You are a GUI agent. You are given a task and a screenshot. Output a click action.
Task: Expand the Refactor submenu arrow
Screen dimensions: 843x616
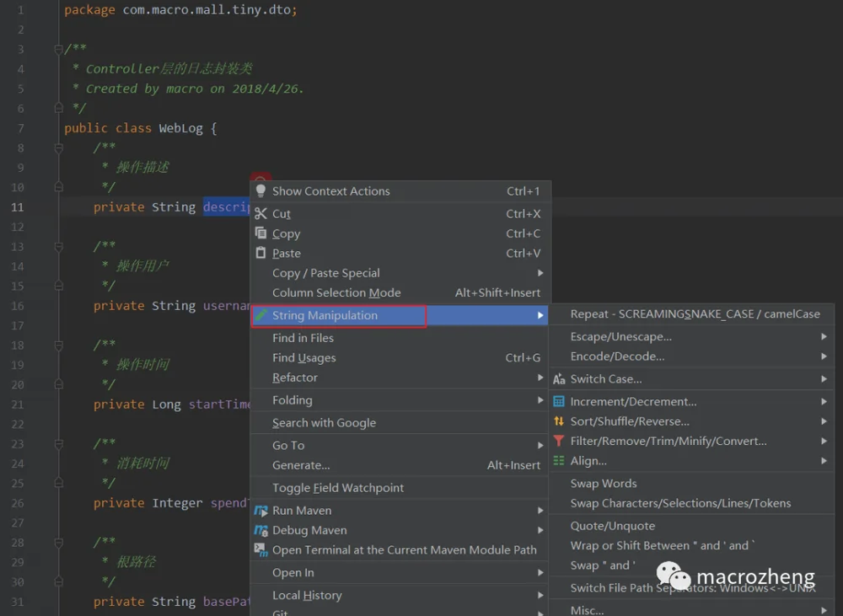coord(540,378)
